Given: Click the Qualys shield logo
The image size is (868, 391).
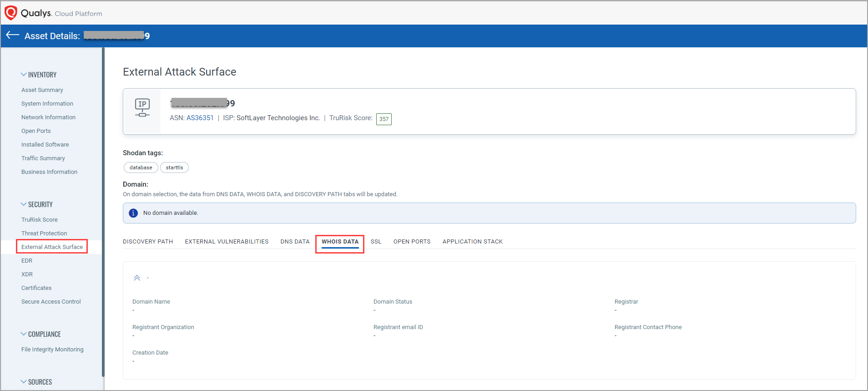Looking at the screenshot, I should click(10, 13).
